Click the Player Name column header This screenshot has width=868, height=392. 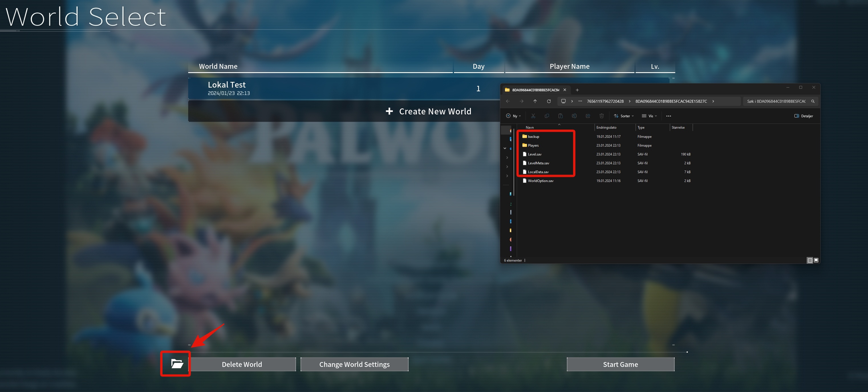pyautogui.click(x=569, y=66)
